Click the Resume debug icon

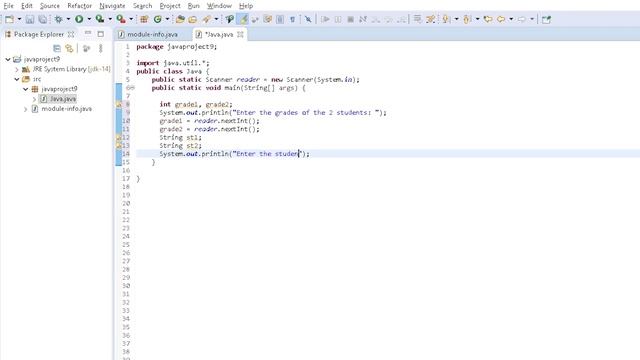325,19
